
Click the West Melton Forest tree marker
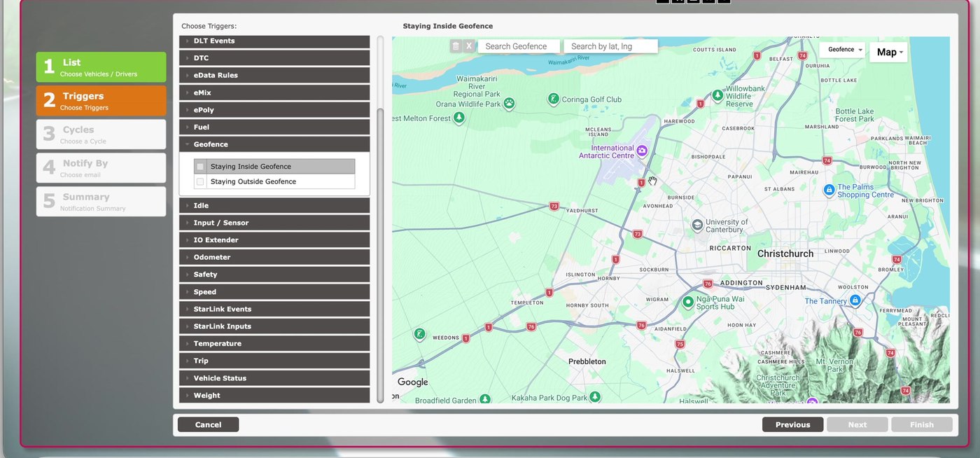click(x=459, y=118)
